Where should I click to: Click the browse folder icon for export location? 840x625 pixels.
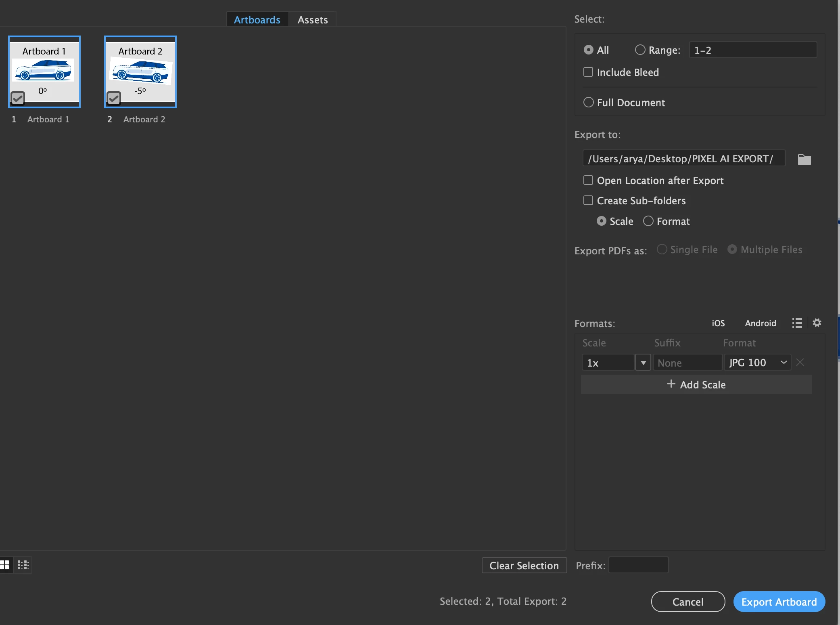click(804, 159)
